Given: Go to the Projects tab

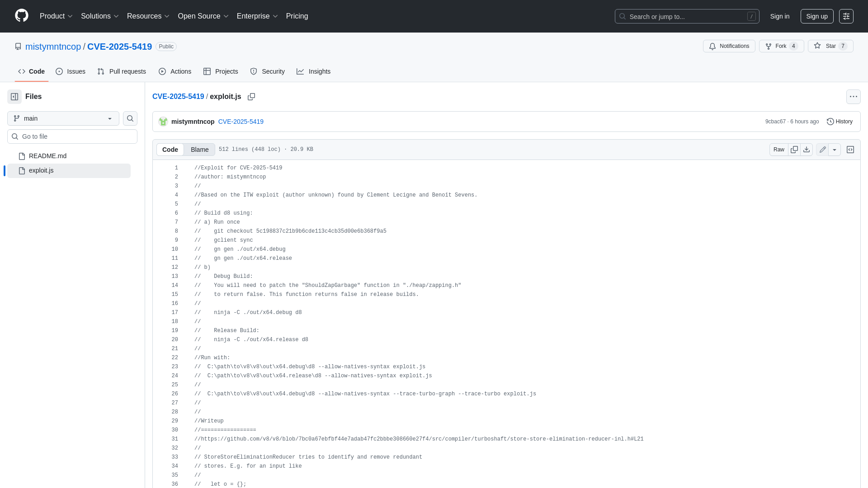Looking at the screenshot, I should pos(221,71).
